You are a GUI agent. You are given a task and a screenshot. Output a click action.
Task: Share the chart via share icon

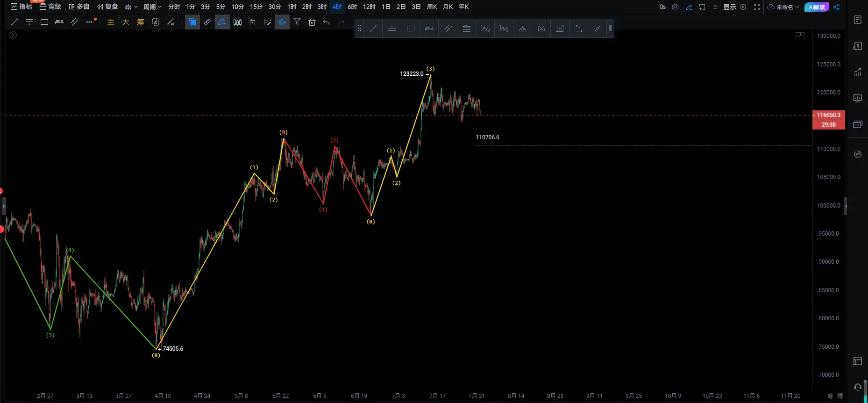point(836,7)
